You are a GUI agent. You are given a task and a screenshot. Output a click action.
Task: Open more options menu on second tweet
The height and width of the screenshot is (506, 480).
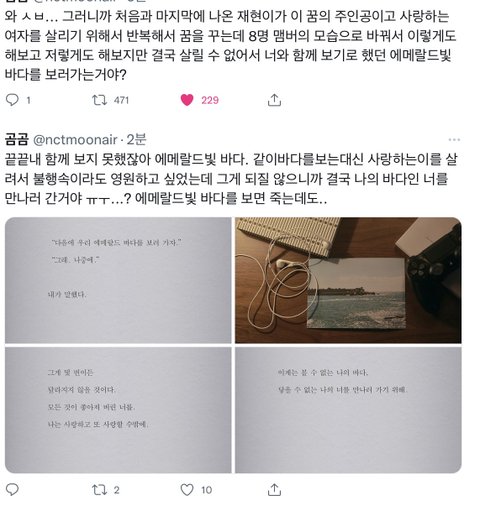454,140
